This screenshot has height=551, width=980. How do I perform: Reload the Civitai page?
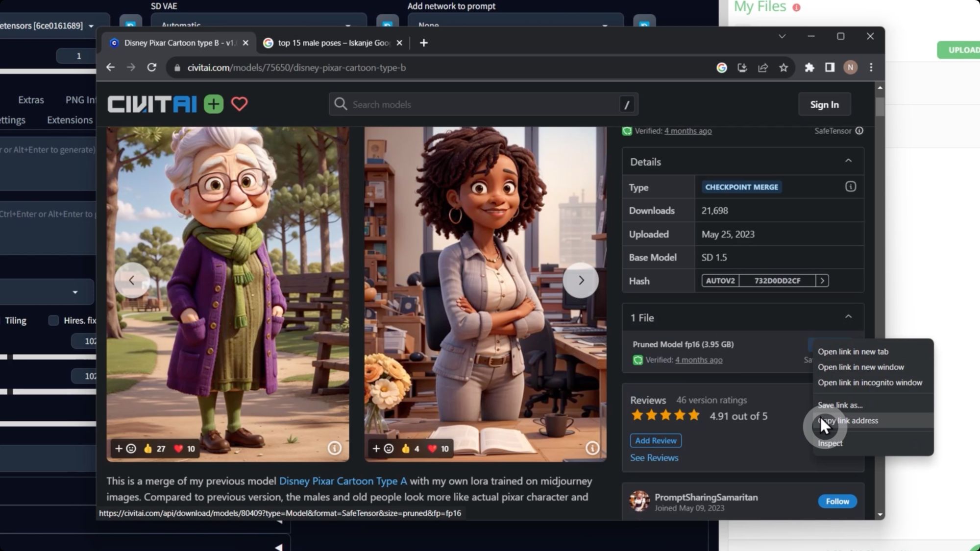point(152,68)
